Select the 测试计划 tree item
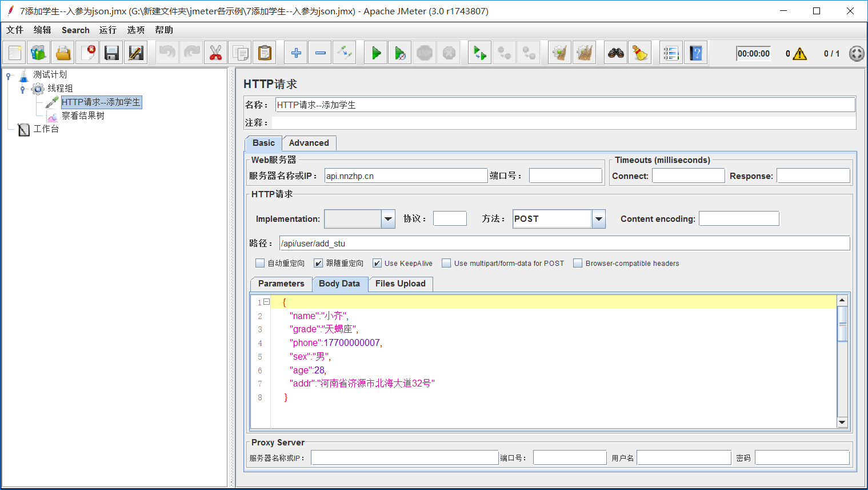 (50, 74)
